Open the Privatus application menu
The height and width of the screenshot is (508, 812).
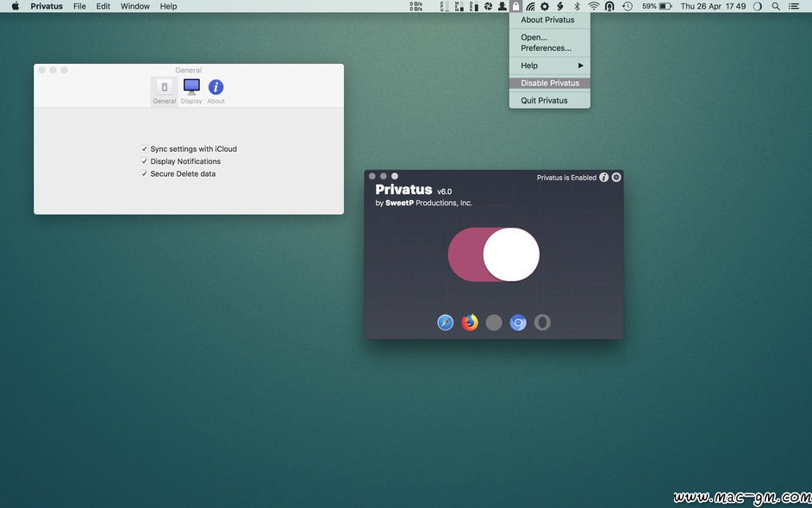coord(47,6)
